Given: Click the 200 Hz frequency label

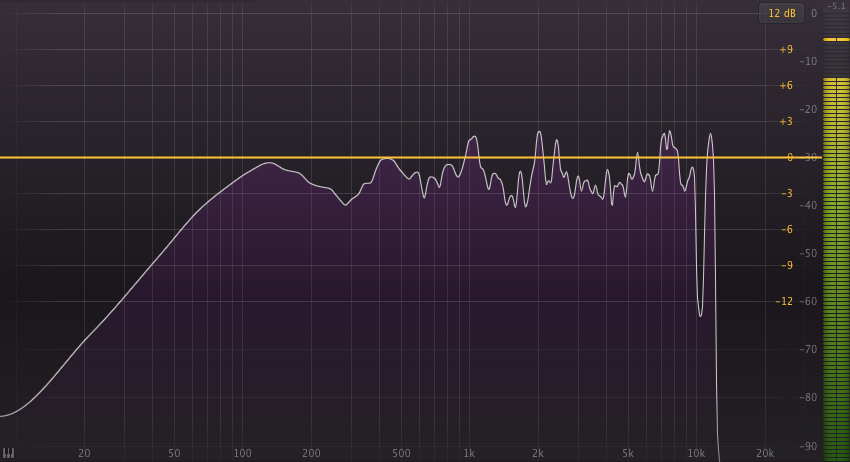Looking at the screenshot, I should (x=311, y=453).
